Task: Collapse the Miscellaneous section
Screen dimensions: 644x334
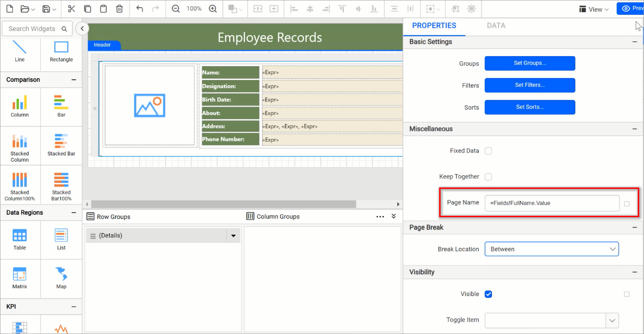Action: pyautogui.click(x=635, y=129)
